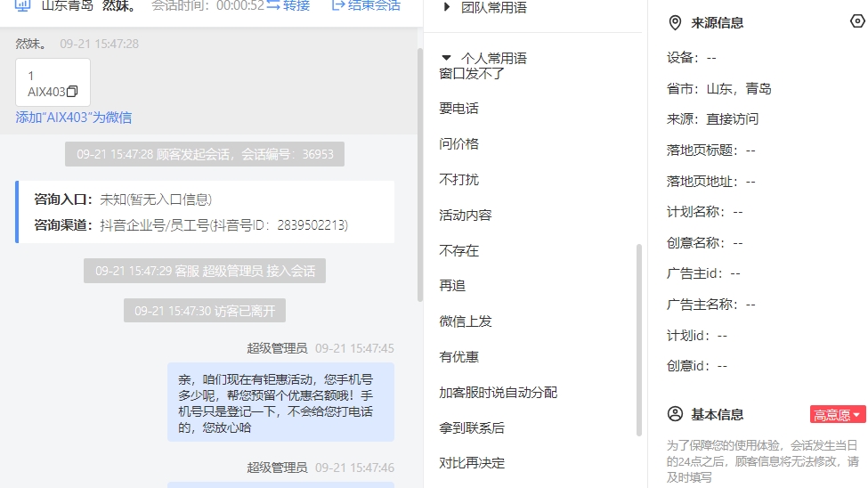
Task: Click the computer device icon before 山东青岛
Action: [x=22, y=6]
